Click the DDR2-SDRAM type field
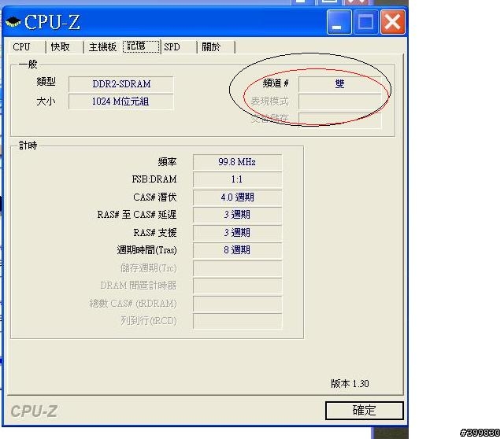The width and height of the screenshot is (504, 439). (121, 84)
